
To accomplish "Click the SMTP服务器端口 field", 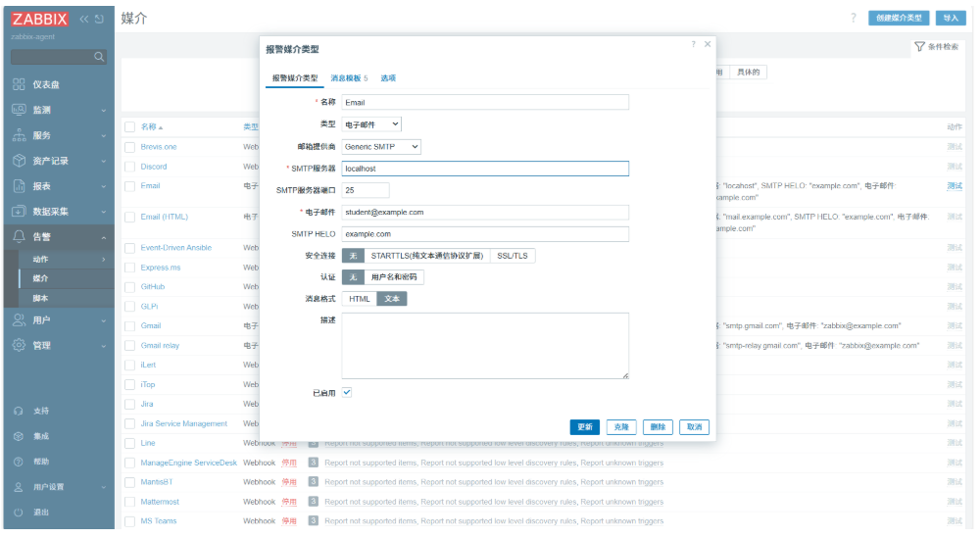I will 366,190.
